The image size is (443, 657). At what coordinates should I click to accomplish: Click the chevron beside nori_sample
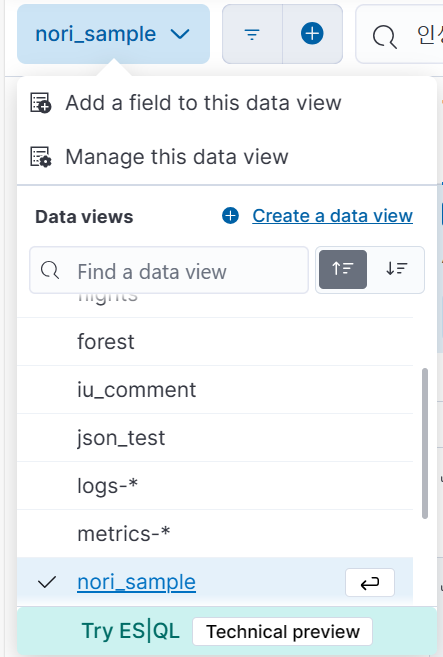click(x=180, y=34)
